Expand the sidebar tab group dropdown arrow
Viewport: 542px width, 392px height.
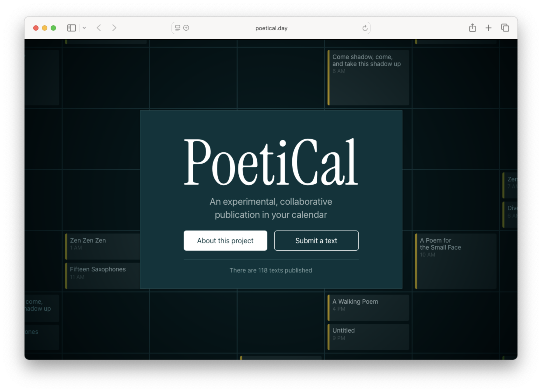point(84,28)
